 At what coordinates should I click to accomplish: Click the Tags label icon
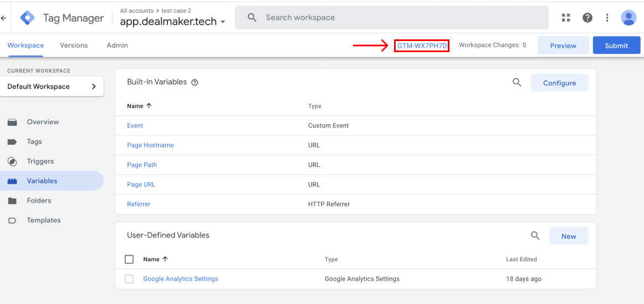click(x=12, y=142)
